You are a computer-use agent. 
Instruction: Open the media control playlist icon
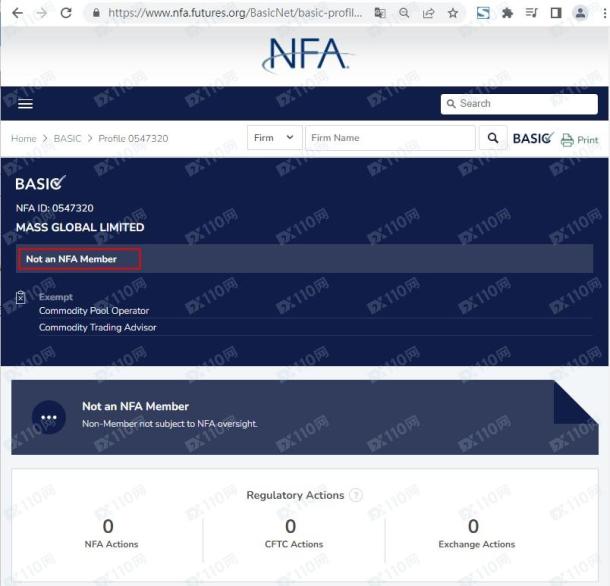point(531,13)
